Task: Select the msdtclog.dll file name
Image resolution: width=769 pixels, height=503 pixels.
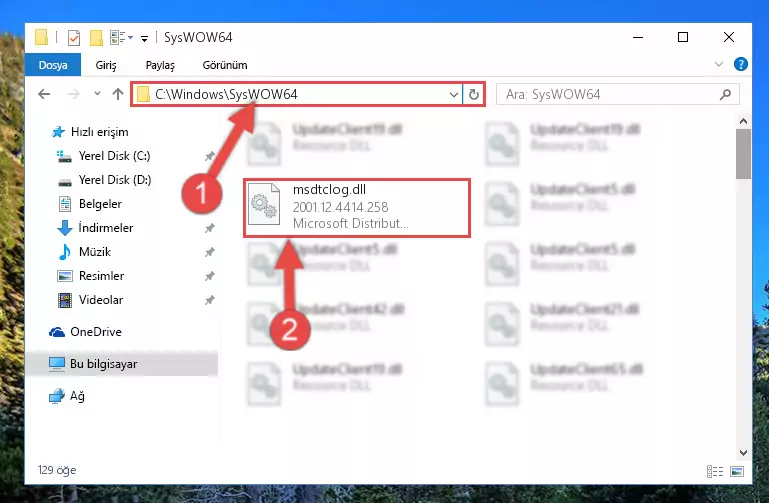Action: [329, 190]
